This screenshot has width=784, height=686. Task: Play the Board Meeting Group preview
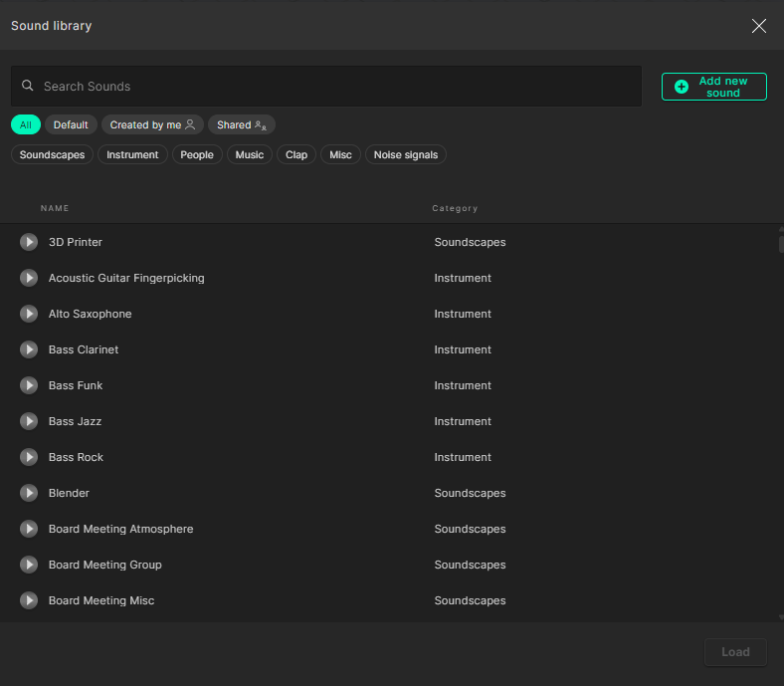[x=29, y=565]
